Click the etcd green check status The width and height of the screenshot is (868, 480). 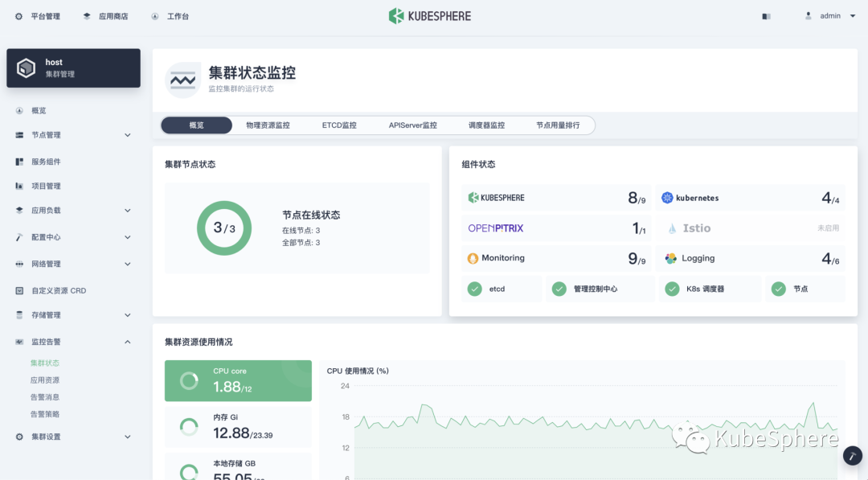(x=474, y=289)
